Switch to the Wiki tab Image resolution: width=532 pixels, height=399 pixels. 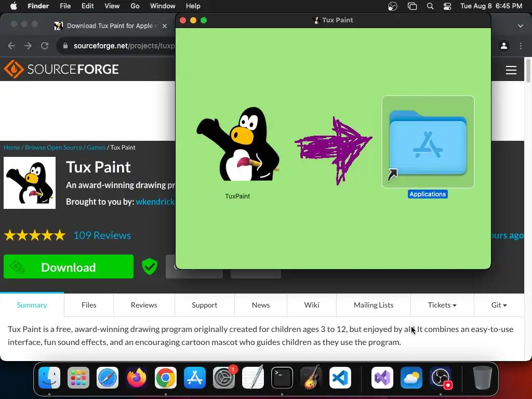312,305
